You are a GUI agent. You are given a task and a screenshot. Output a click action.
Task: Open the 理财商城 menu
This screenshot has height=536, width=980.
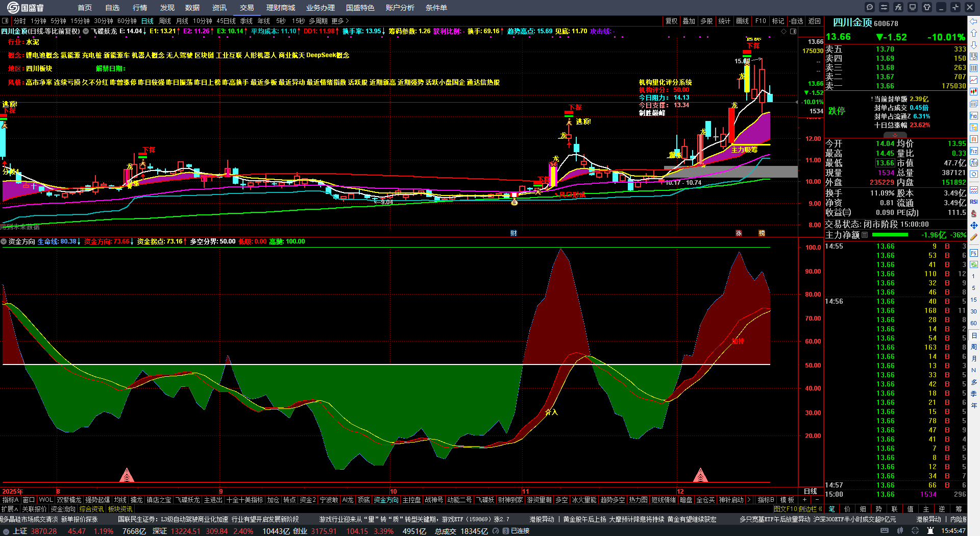(x=281, y=8)
